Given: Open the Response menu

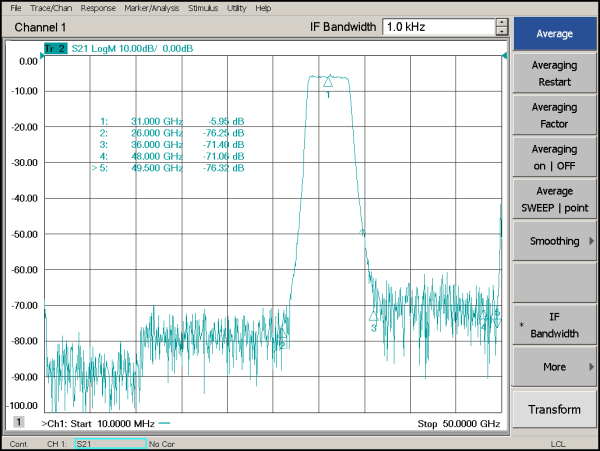Looking at the screenshot, I should (x=98, y=8).
